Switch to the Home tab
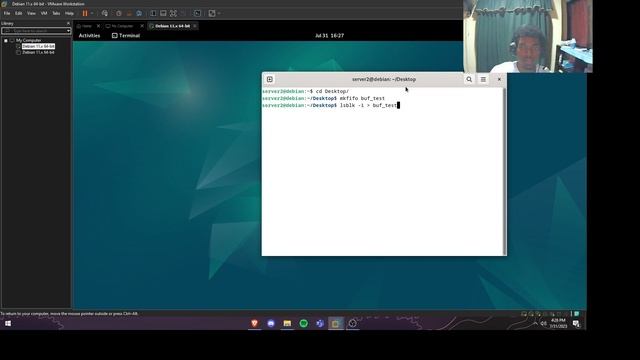 point(85,26)
